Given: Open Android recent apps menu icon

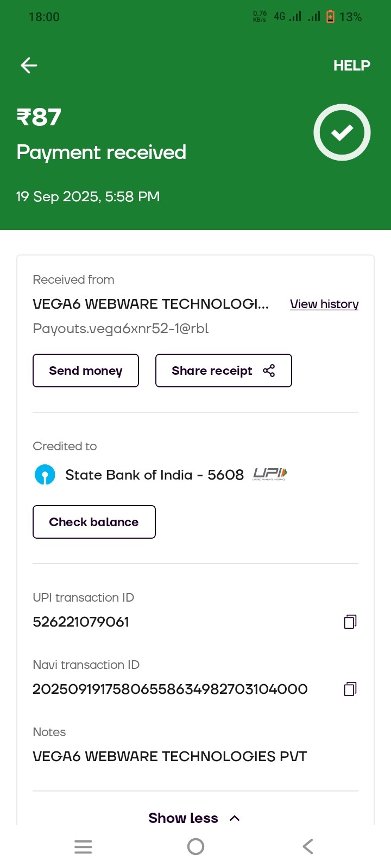Looking at the screenshot, I should coord(83,846).
